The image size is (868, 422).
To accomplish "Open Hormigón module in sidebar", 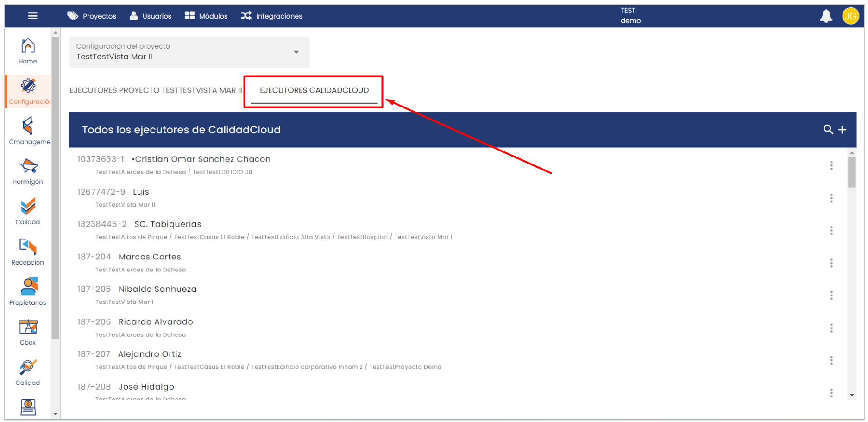I will [x=28, y=172].
